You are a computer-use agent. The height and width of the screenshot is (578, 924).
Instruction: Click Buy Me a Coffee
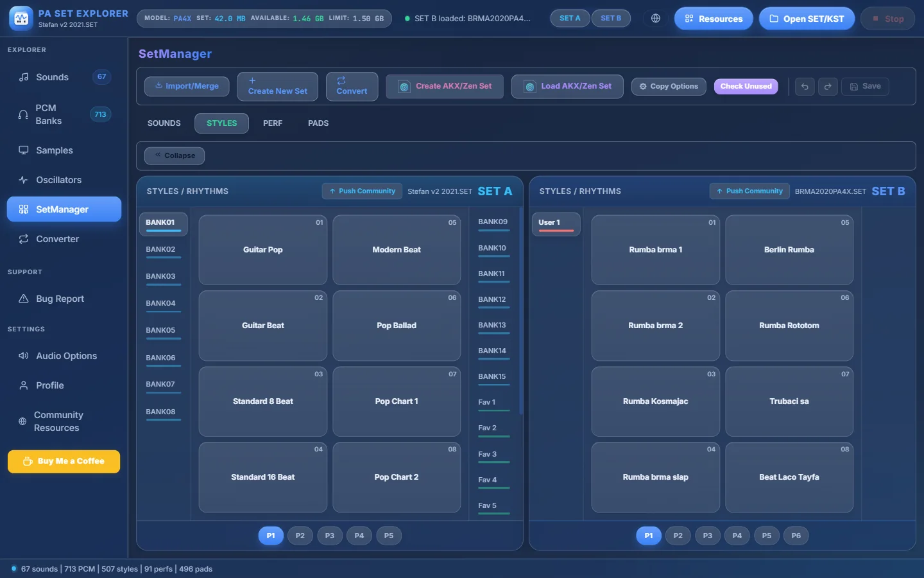point(64,461)
